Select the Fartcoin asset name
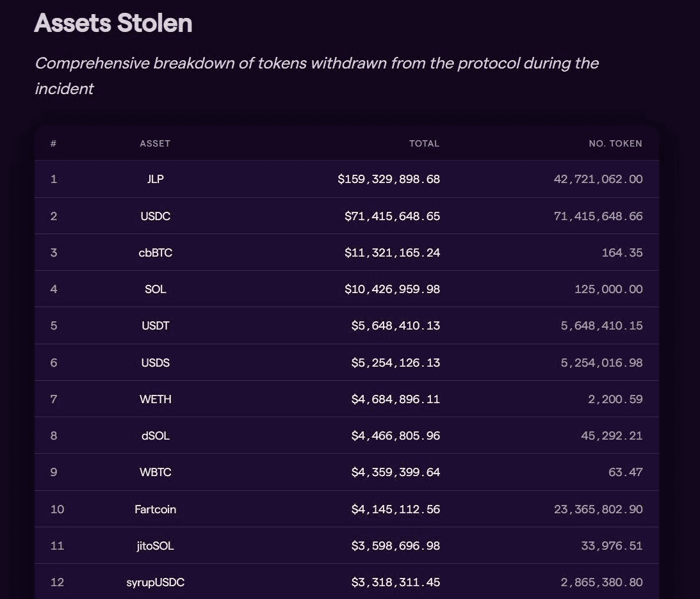Viewport: 700px width, 599px height. pyautogui.click(x=156, y=509)
